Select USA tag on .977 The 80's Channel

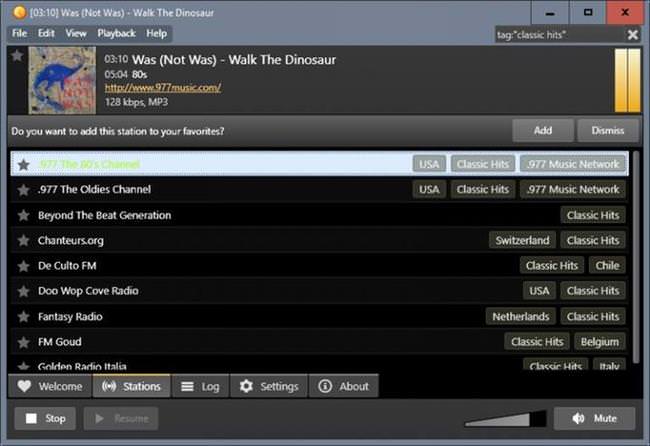(429, 164)
